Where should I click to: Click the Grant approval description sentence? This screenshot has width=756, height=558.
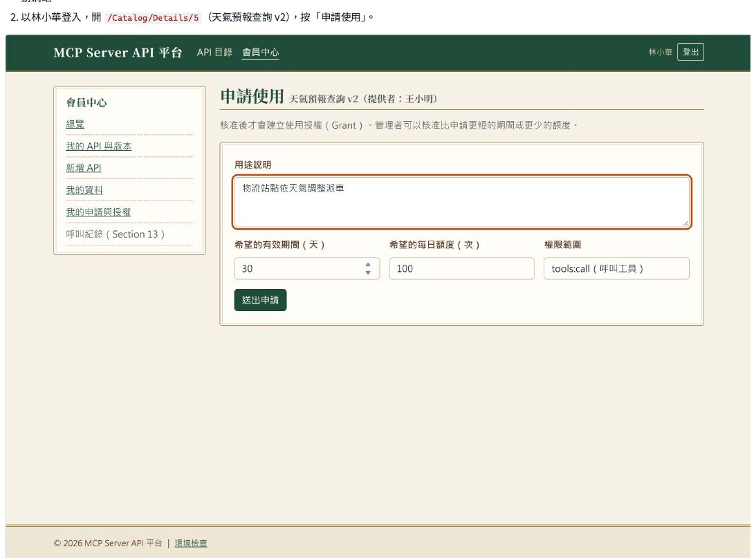click(x=398, y=125)
